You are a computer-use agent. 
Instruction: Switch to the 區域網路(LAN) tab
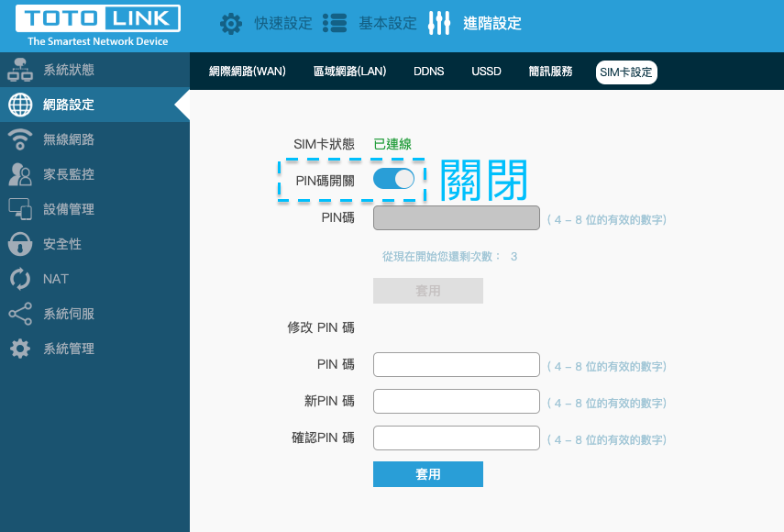350,72
